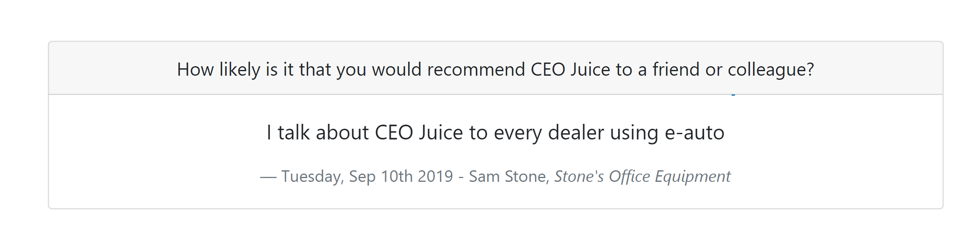Click the words 'friend or colleague?' in the header

pos(733,70)
